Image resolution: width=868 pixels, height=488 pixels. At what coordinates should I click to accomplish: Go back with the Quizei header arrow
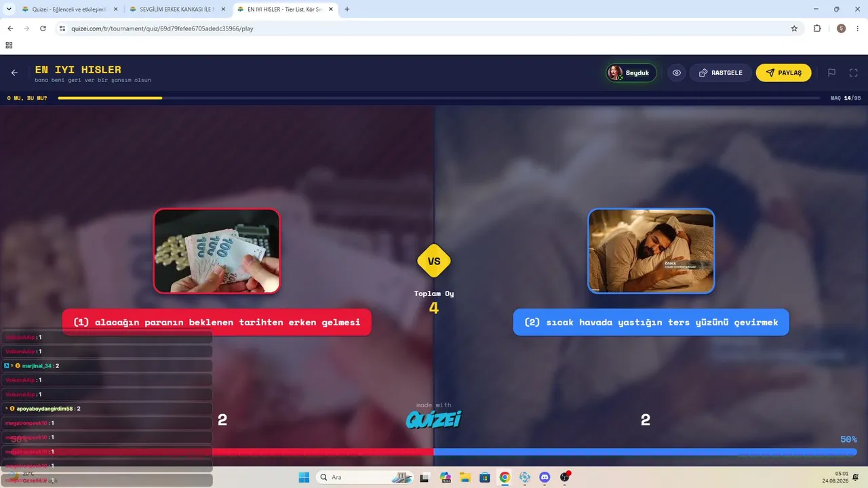15,73
